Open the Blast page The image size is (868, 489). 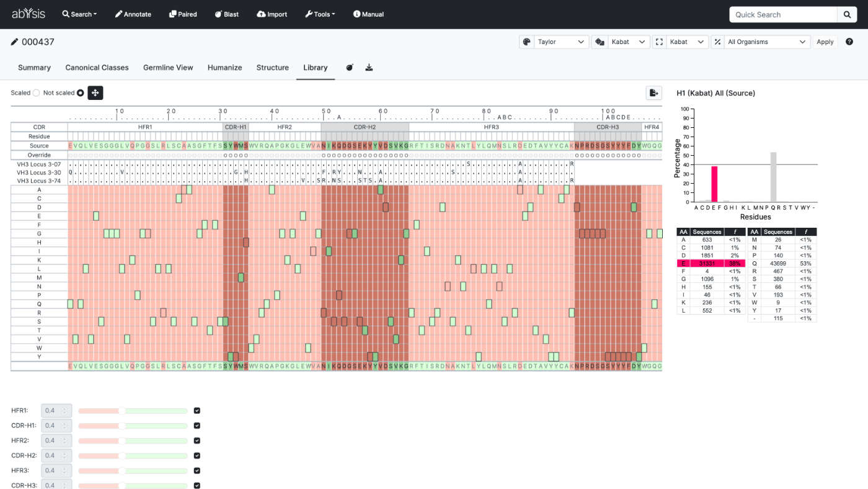point(226,14)
